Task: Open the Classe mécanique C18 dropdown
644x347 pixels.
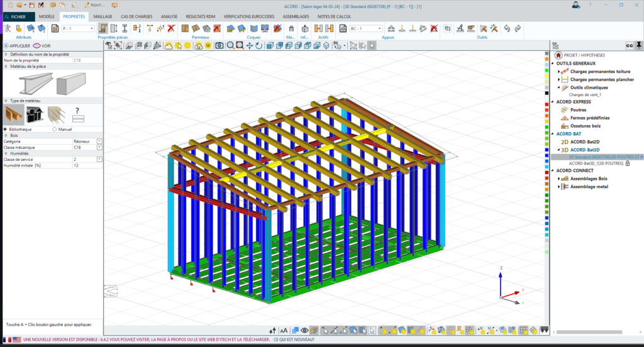Action: pos(99,148)
